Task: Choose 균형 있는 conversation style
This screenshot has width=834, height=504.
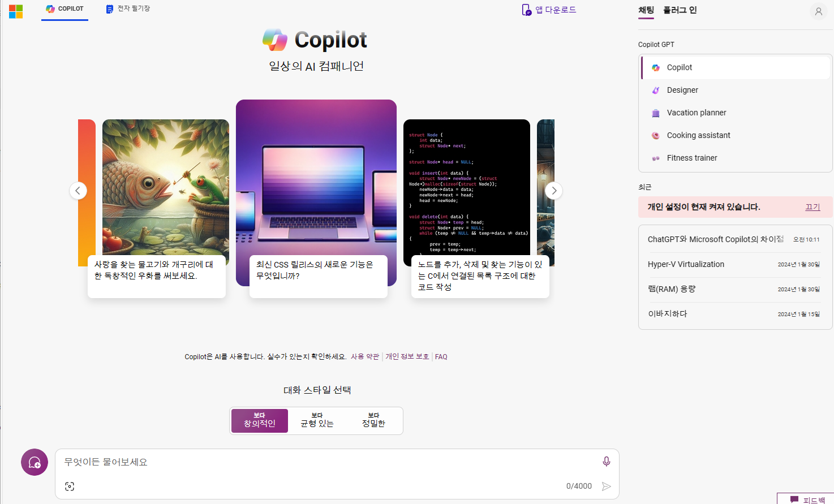Action: (x=317, y=420)
